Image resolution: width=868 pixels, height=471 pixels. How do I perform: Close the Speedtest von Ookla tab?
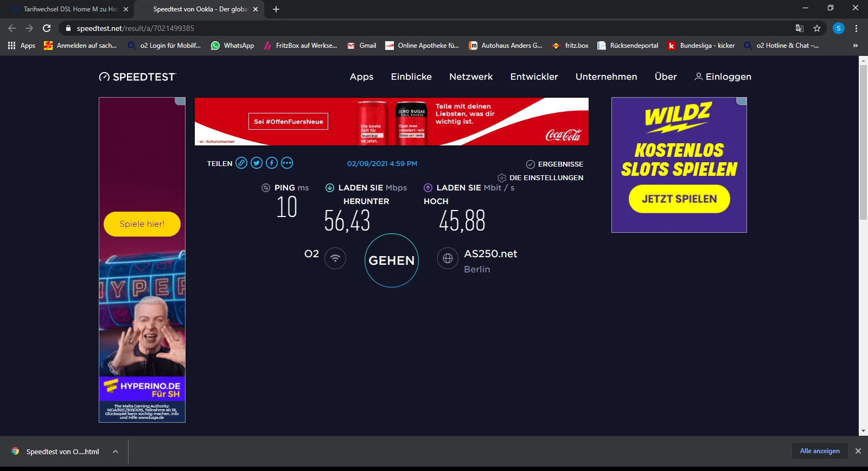click(256, 9)
